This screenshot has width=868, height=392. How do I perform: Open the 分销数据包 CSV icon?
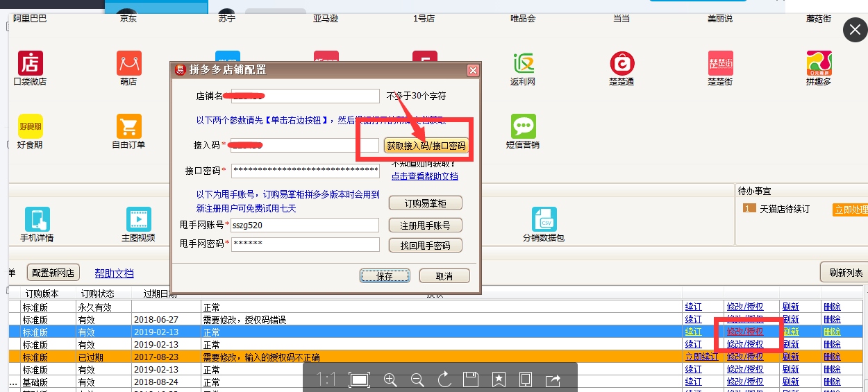tap(544, 219)
